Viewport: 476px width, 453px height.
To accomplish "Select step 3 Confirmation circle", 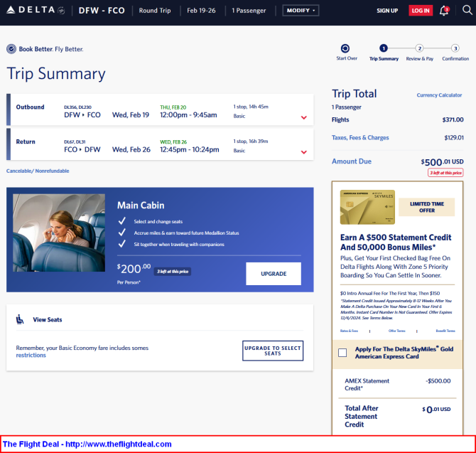I will [455, 48].
